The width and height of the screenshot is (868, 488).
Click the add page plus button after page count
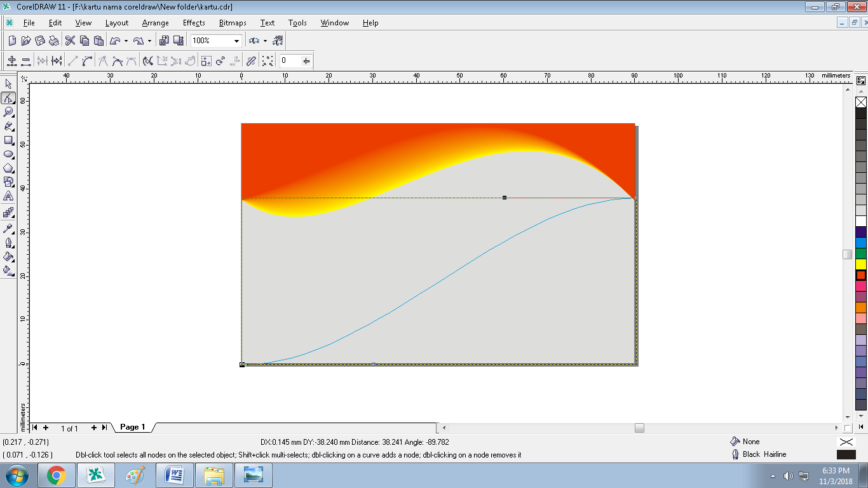(94, 428)
